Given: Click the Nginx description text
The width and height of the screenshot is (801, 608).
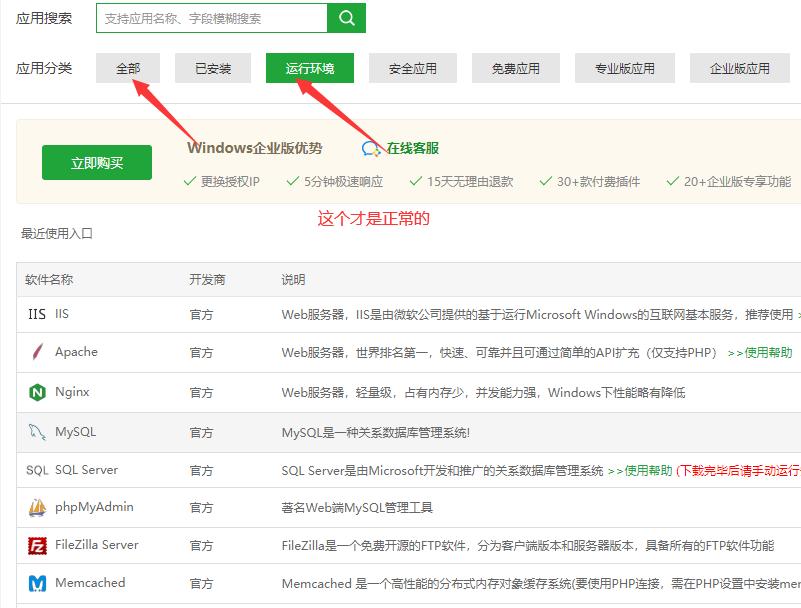Looking at the screenshot, I should coord(483,392).
